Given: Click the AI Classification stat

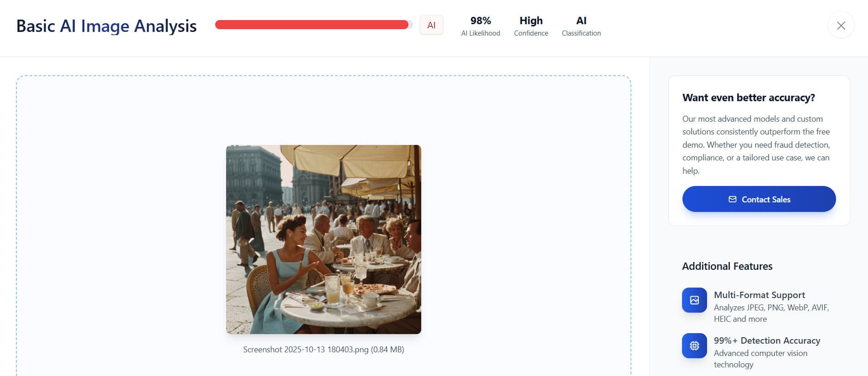Looking at the screenshot, I should coord(581,26).
